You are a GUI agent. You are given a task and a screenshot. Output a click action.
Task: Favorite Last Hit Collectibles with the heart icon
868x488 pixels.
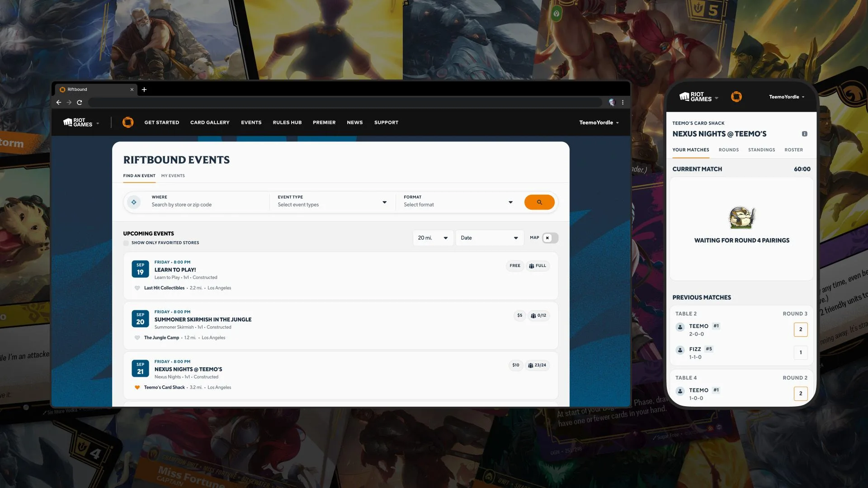(x=137, y=288)
